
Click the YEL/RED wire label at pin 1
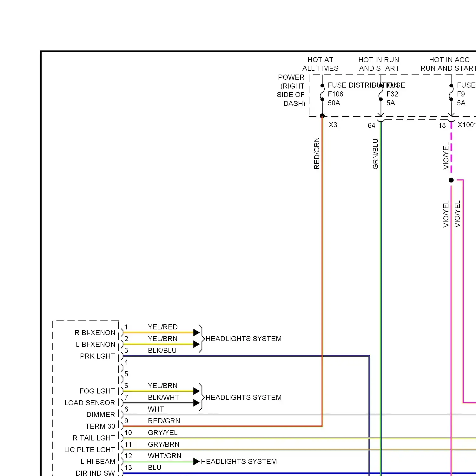(162, 327)
